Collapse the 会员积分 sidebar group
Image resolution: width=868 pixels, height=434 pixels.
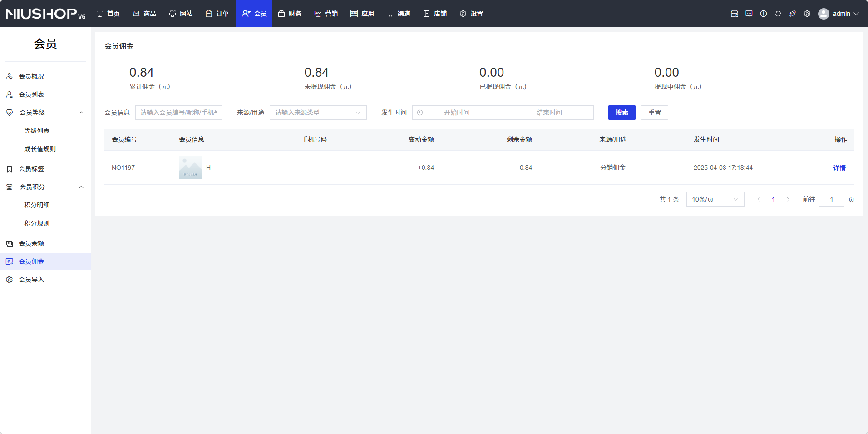click(81, 187)
